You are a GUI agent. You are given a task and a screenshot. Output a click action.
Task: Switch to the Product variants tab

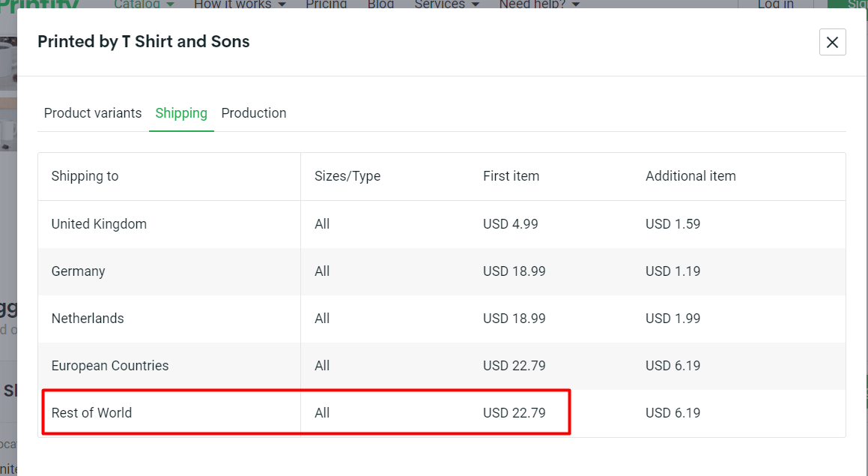coord(92,113)
